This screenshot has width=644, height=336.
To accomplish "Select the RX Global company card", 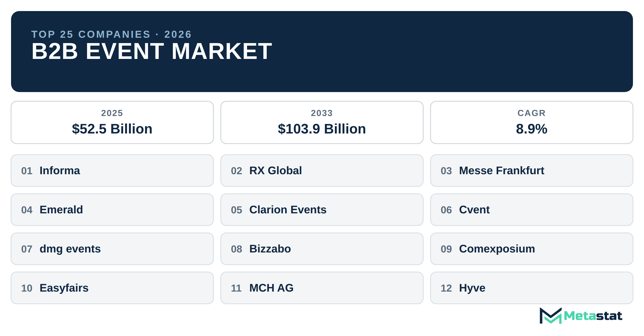I will tap(322, 170).
